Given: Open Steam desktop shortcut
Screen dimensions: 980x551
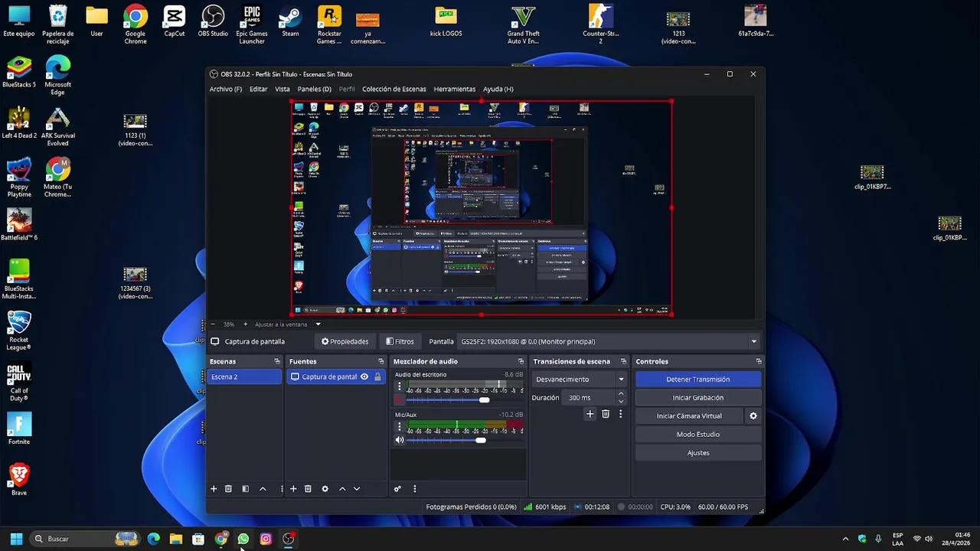Looking at the screenshot, I should tap(290, 21).
